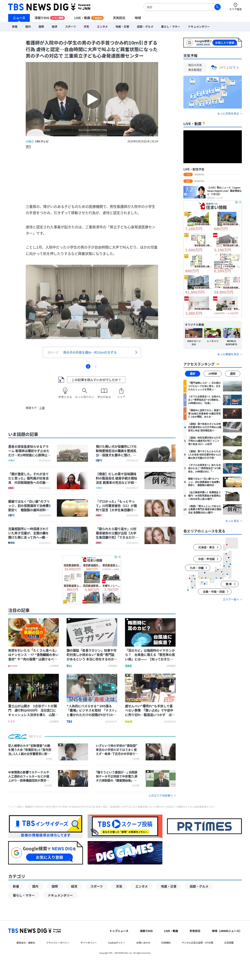Click the blue search magnifier button
Viewport: 250px width, 980px height.
[x=217, y=7]
